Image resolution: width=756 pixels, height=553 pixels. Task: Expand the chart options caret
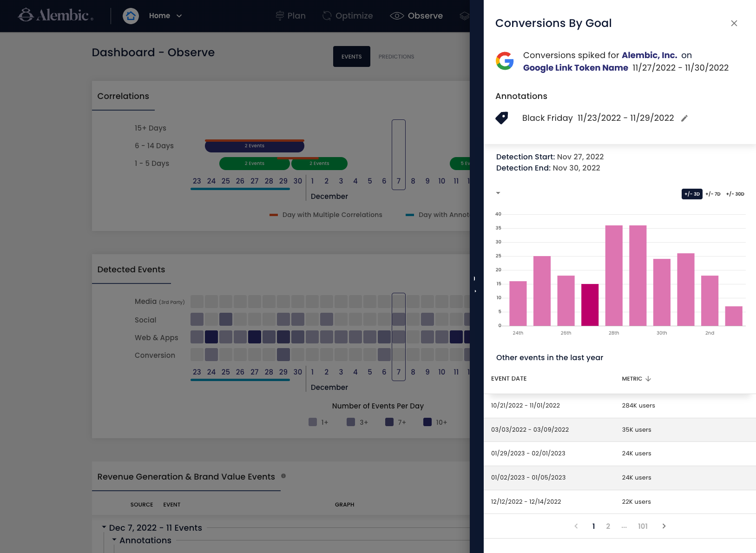498,193
